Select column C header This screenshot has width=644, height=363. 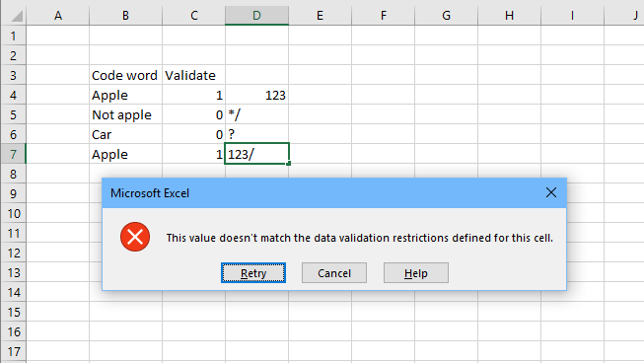click(194, 16)
